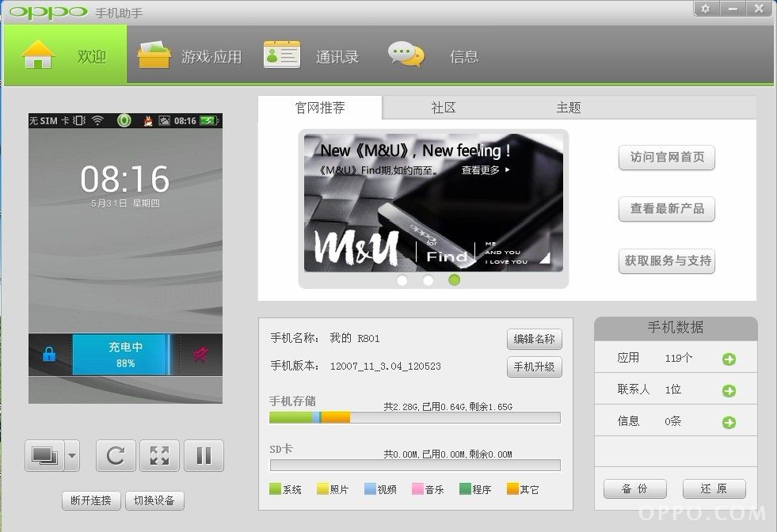Click the phone storage usage bar

(415, 417)
